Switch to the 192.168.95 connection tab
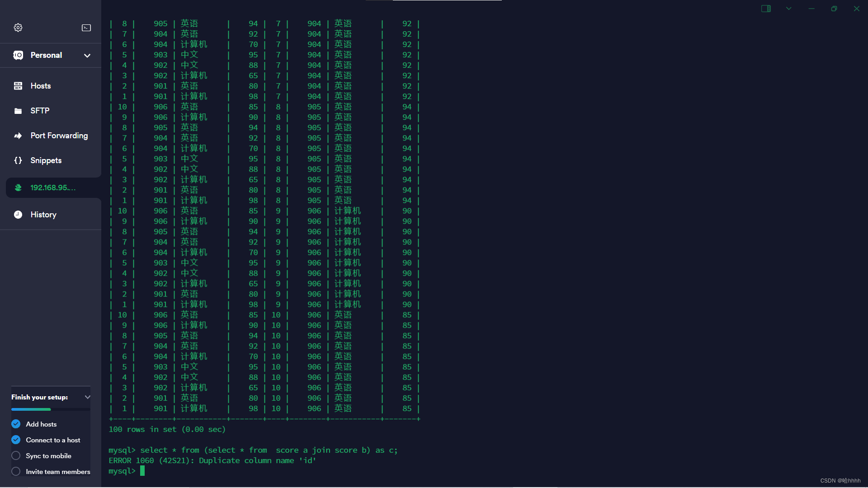Screen dimensions: 868x488 53,188
